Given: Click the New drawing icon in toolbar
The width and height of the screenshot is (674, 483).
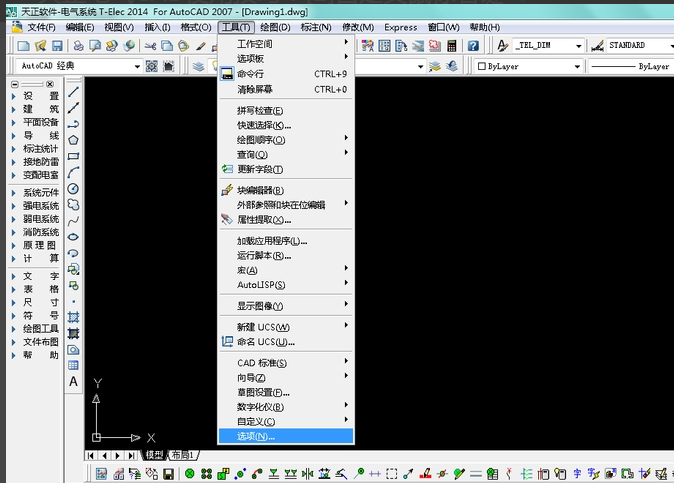Looking at the screenshot, I should (23, 46).
